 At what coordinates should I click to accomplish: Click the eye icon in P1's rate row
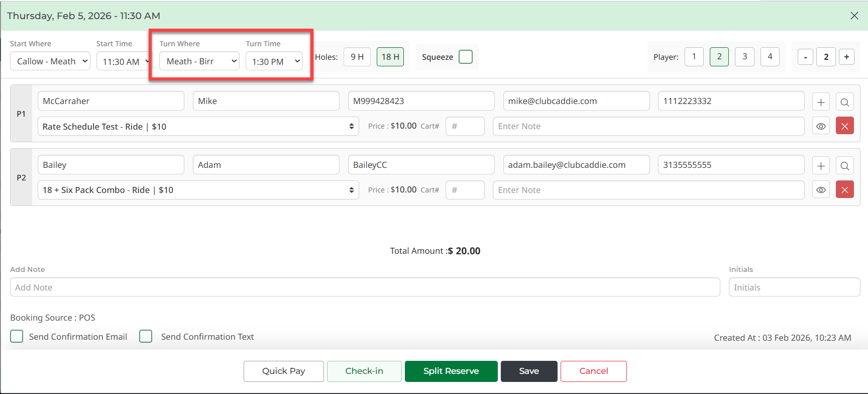coord(821,126)
